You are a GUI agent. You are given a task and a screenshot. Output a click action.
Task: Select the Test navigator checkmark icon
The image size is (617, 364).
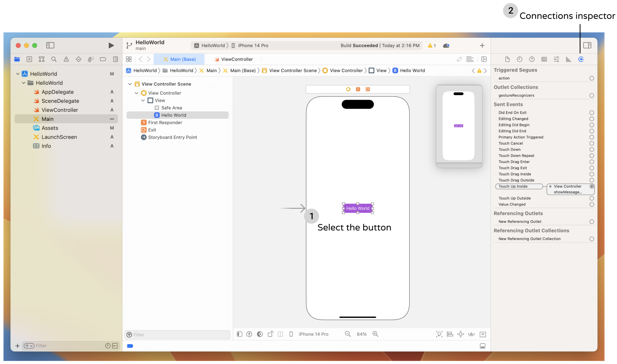pyautogui.click(x=78, y=59)
